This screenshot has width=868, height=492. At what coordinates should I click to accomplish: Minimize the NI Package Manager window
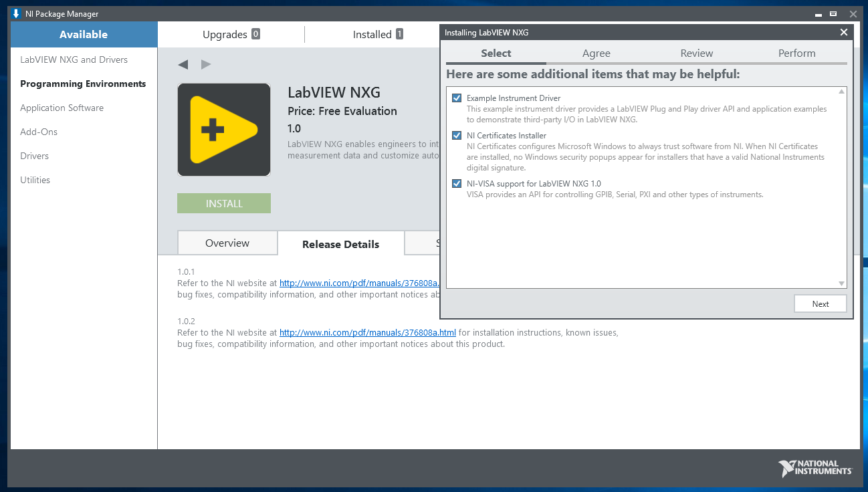[818, 14]
